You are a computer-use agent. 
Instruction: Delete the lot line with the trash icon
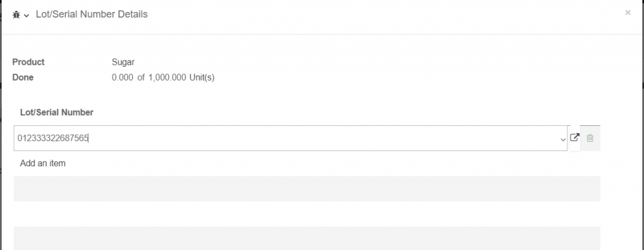point(590,138)
